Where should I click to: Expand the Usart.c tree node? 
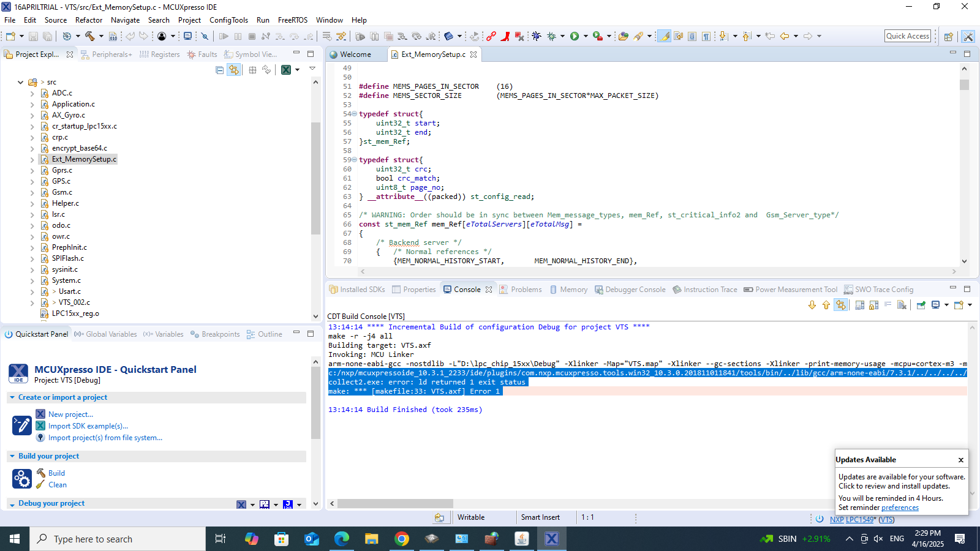[x=32, y=291]
